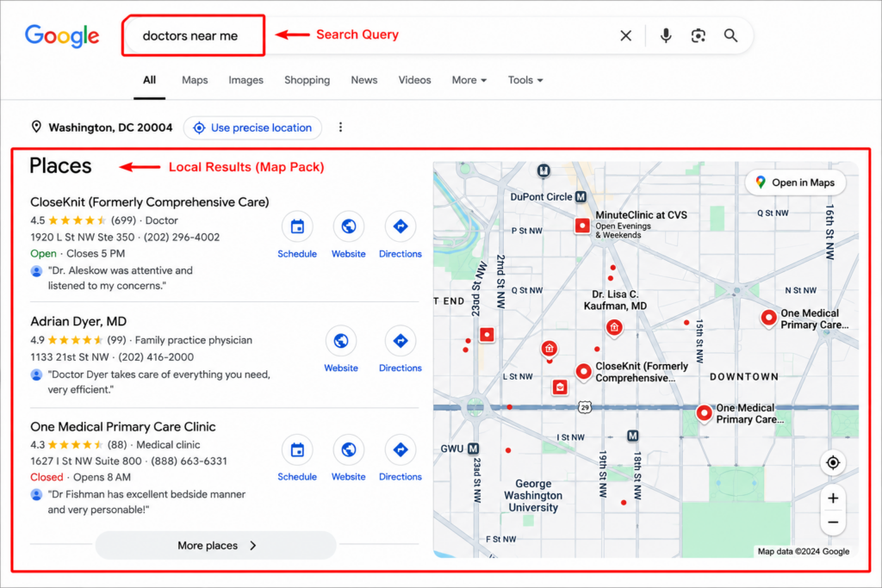The height and width of the screenshot is (588, 882).
Task: Click the map's my-location crosshair button
Action: click(x=833, y=462)
